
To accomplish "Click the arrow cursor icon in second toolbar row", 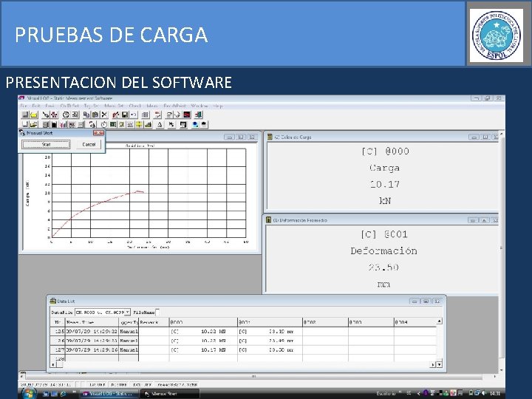I will tap(171, 125).
